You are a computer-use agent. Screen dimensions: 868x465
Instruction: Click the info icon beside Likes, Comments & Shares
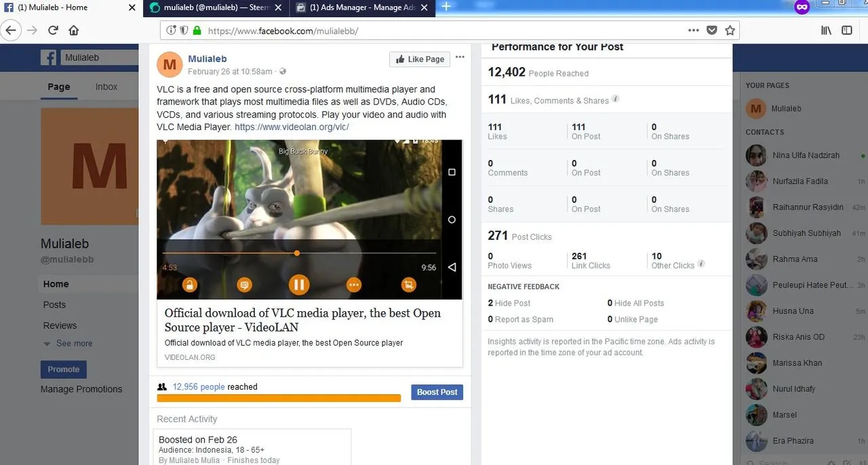tap(616, 99)
